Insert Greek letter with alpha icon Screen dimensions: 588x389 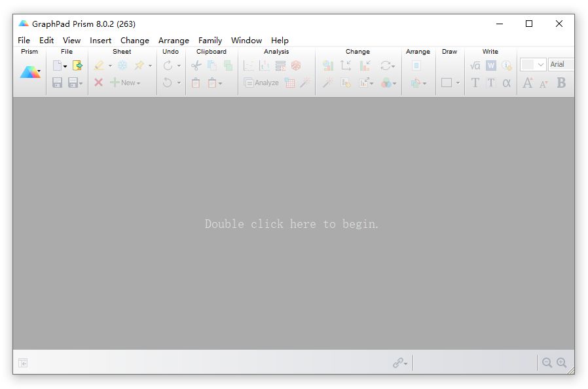pyautogui.click(x=506, y=83)
